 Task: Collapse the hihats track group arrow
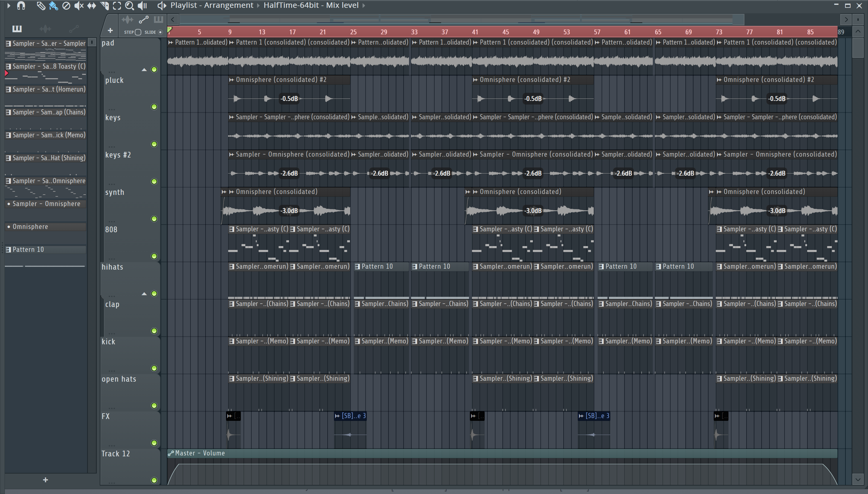click(144, 294)
